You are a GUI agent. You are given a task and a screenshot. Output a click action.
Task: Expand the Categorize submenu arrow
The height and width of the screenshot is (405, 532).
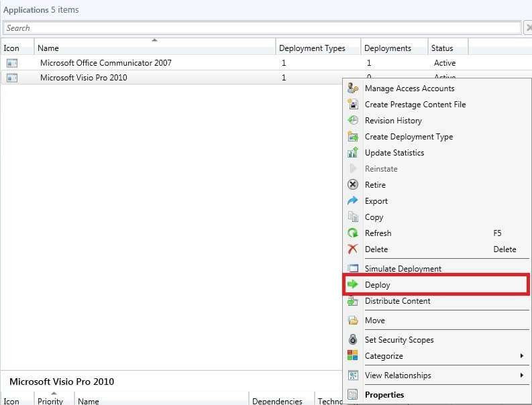click(522, 355)
